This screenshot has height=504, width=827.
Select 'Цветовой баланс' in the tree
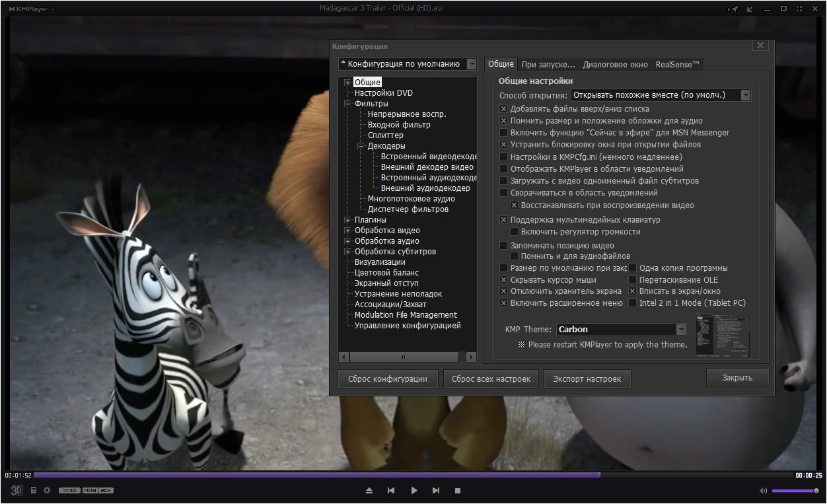click(x=386, y=273)
